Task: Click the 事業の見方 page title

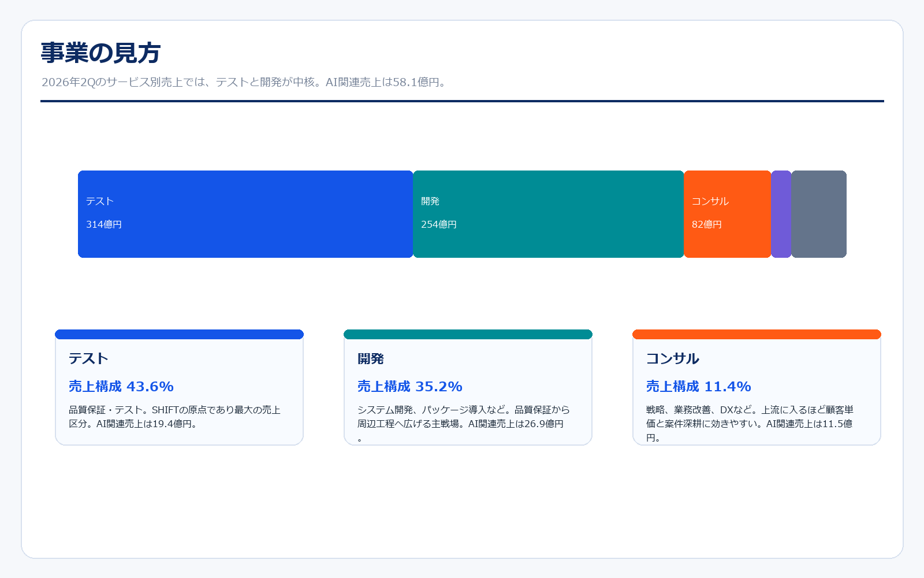Action: 100,53
